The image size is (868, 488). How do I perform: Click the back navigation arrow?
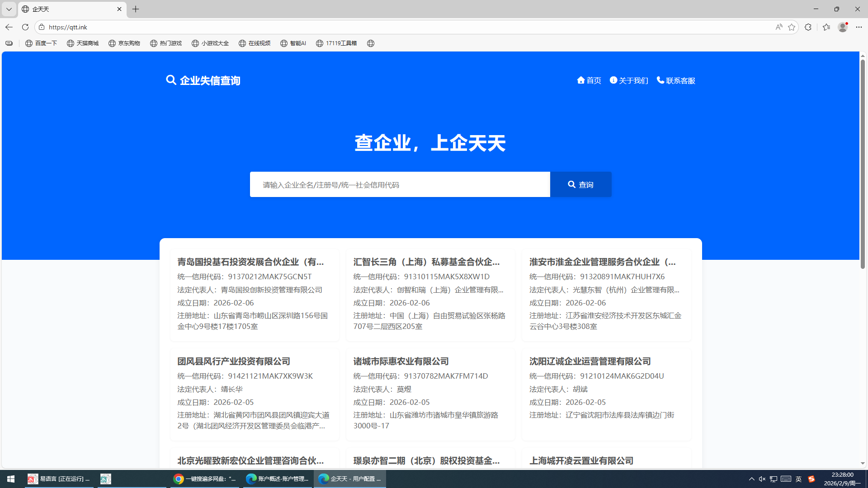pos(9,27)
